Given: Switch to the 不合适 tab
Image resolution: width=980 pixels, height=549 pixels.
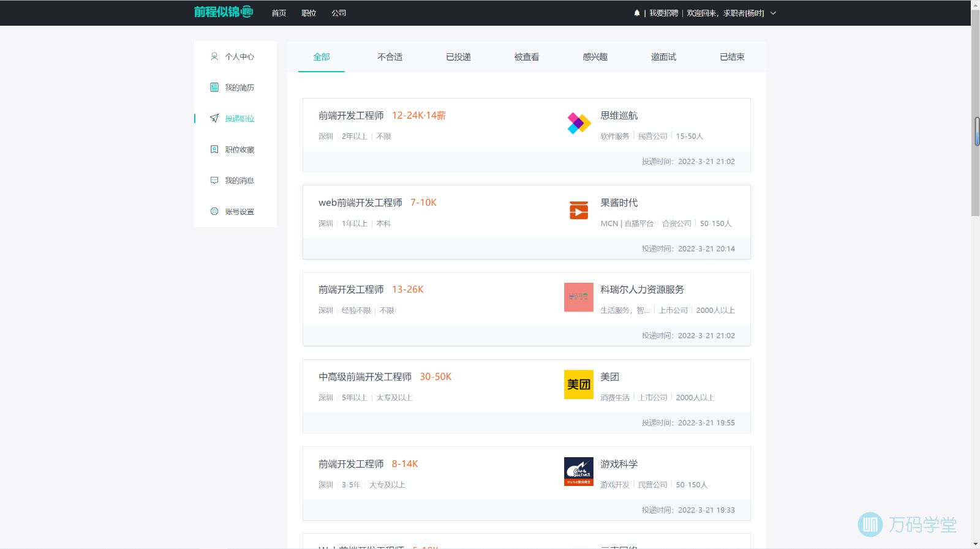Looking at the screenshot, I should point(390,57).
